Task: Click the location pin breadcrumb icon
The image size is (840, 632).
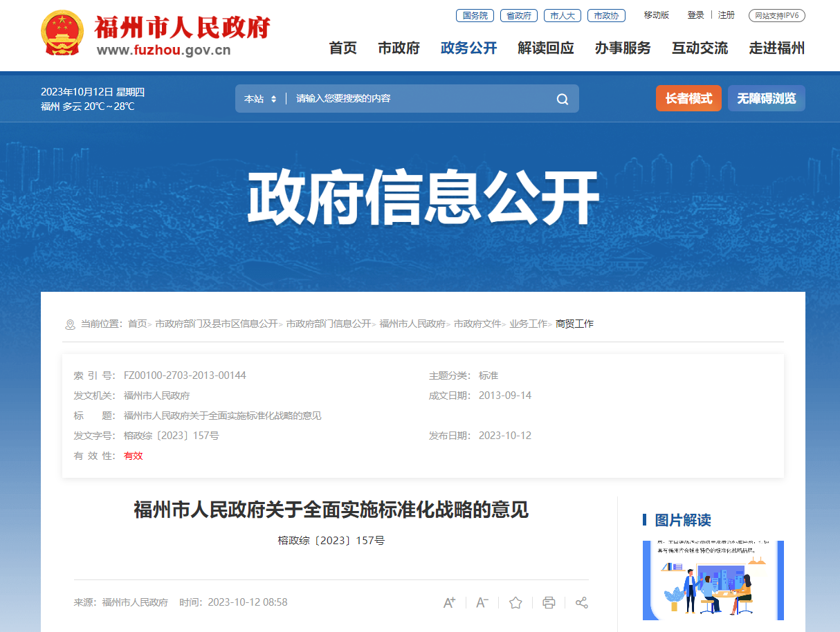Action: pos(69,324)
